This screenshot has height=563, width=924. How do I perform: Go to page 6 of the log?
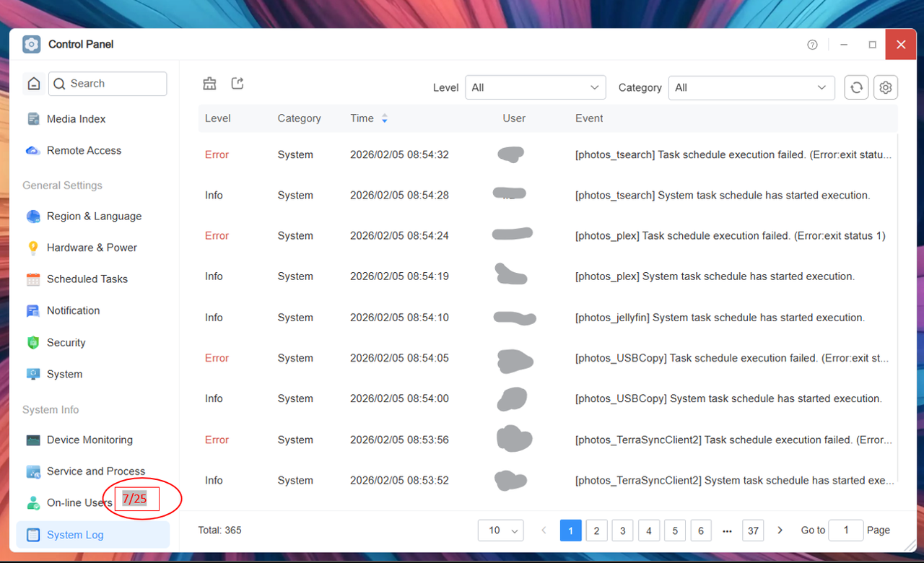pyautogui.click(x=701, y=531)
